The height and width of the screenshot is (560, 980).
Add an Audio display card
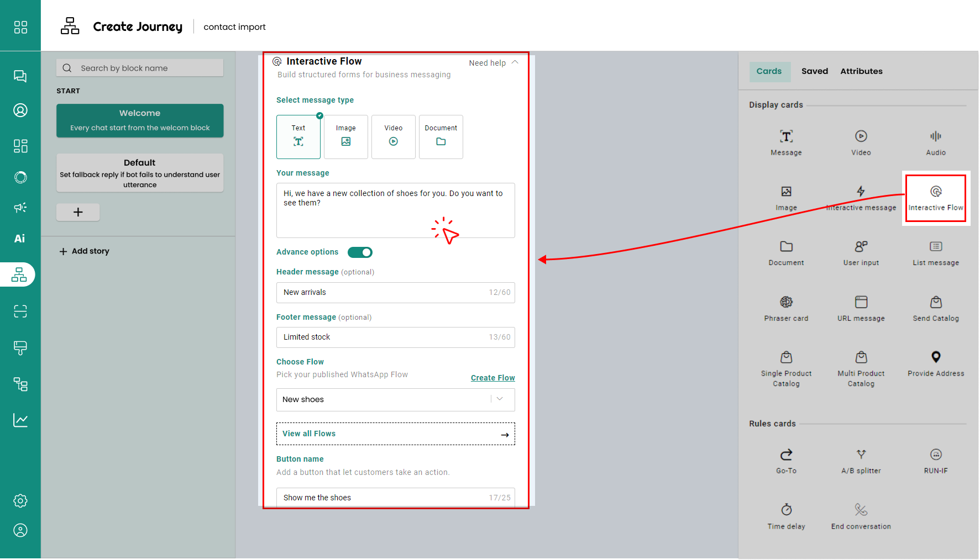tap(935, 142)
